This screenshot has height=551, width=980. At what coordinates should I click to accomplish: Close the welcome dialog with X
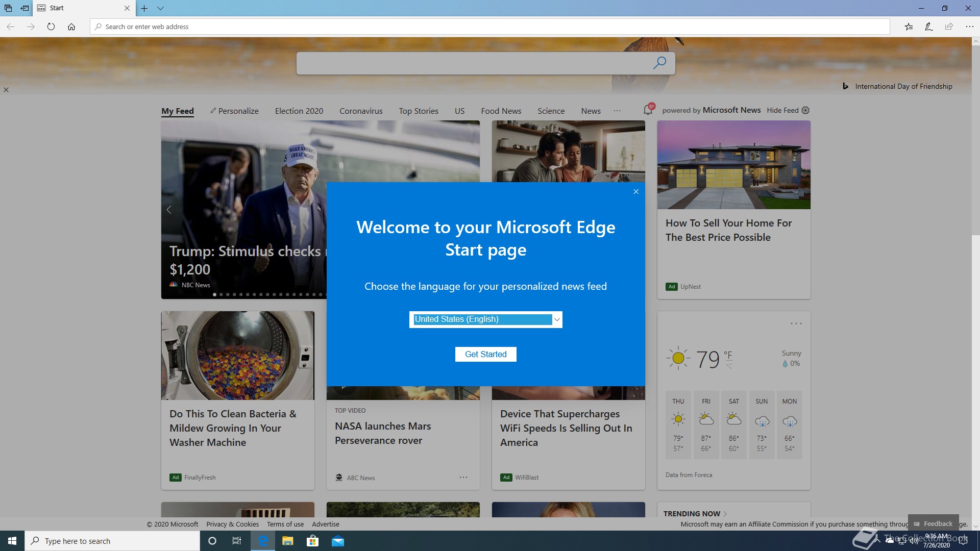coord(636,192)
